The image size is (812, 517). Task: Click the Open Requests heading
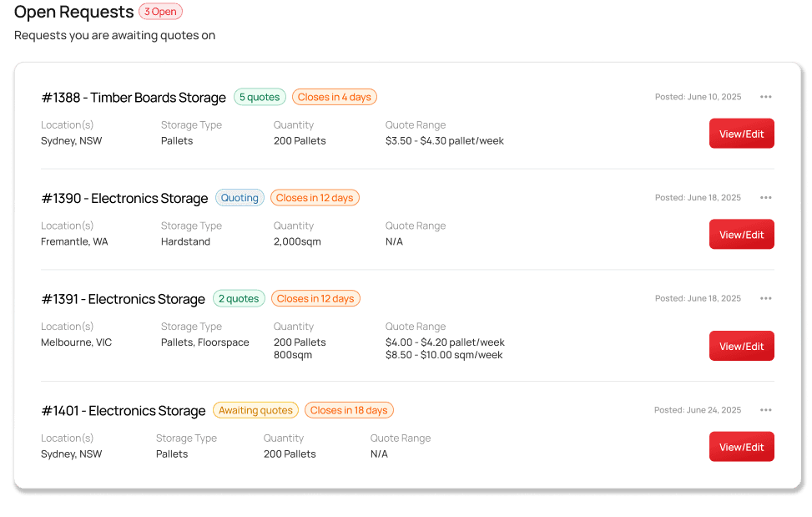pyautogui.click(x=74, y=12)
